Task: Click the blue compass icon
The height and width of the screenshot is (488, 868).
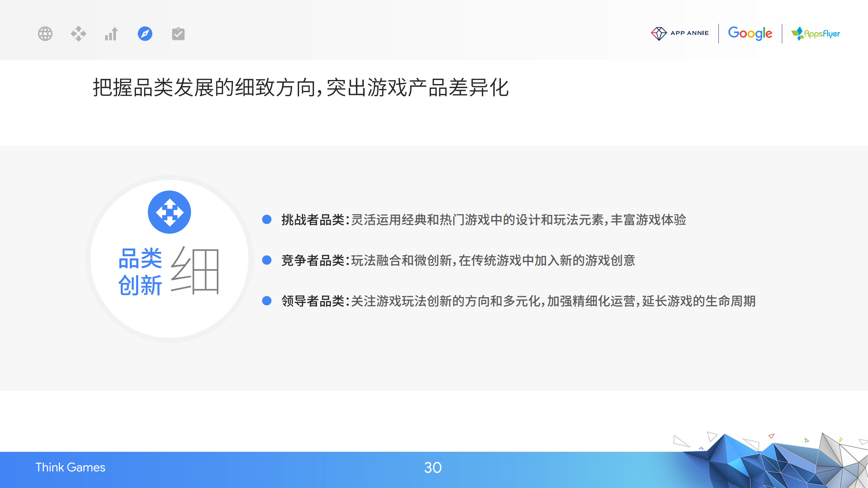Action: click(145, 34)
